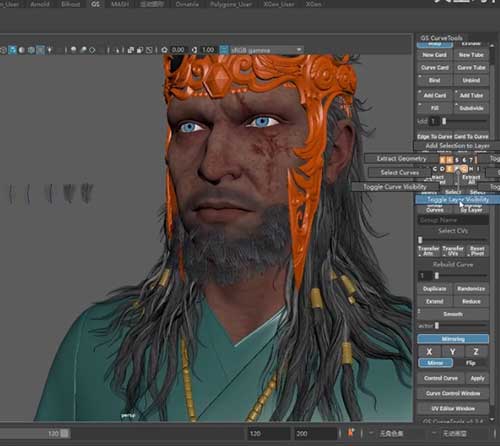
Task: Select Add Selection to Layer menu entry
Action: [457, 146]
